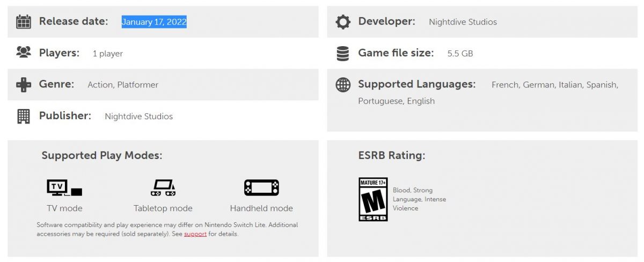Open the support link for details
This screenshot has height=262, width=644.
[195, 234]
